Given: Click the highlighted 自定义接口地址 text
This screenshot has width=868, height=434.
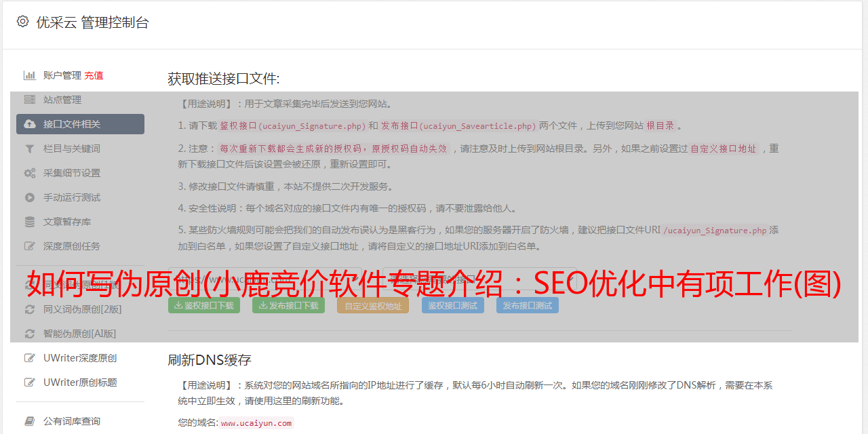Looking at the screenshot, I should click(723, 149).
